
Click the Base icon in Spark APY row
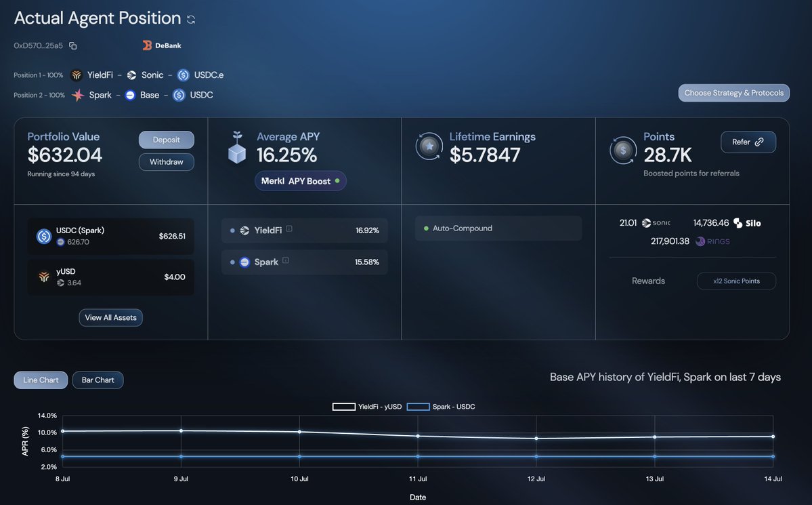[244, 262]
